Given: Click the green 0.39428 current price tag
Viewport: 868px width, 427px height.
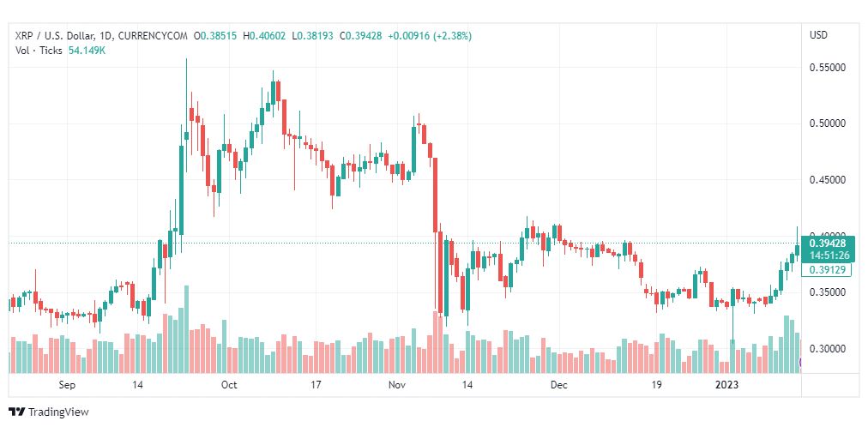Looking at the screenshot, I should pos(824,244).
